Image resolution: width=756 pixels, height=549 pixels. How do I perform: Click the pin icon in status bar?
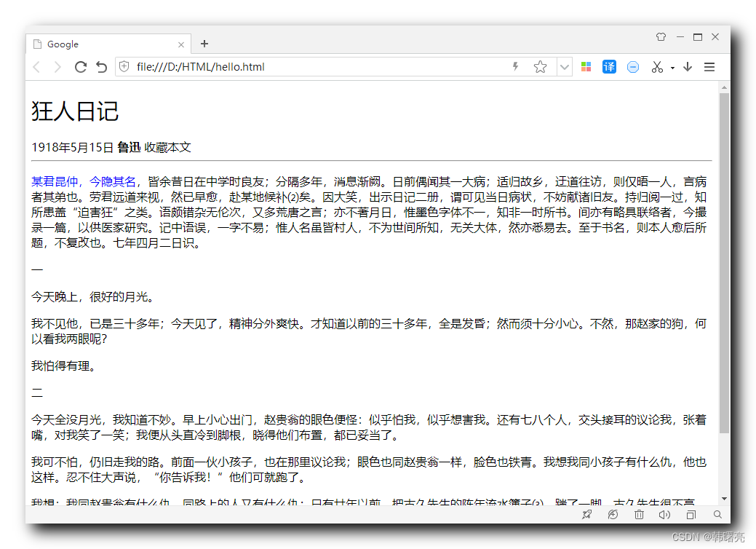(586, 515)
